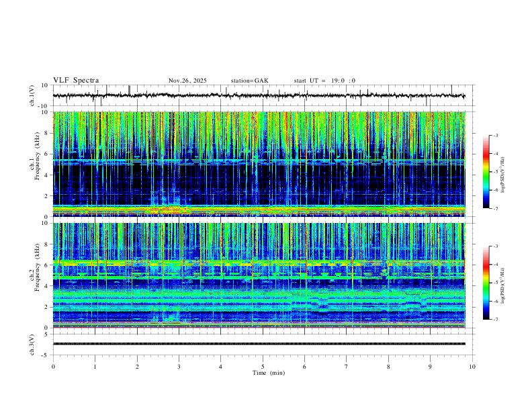Click the time axis tick label "7"

347,367
